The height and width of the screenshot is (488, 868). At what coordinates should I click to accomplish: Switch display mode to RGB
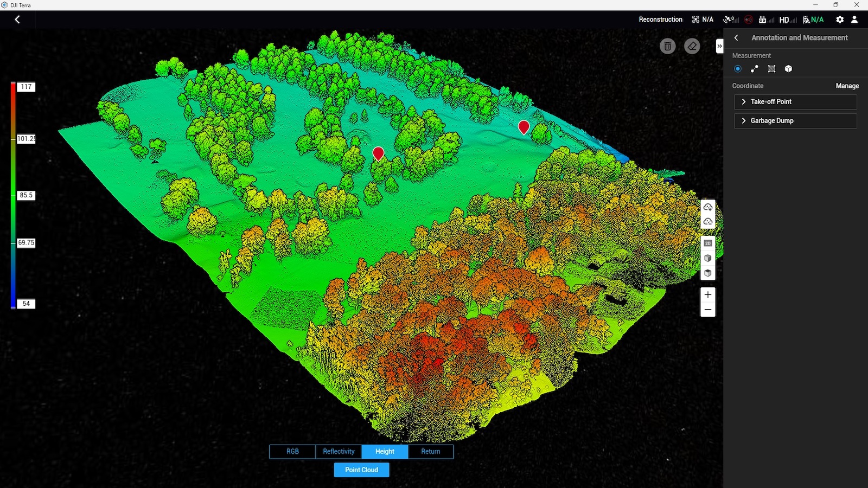pyautogui.click(x=292, y=452)
